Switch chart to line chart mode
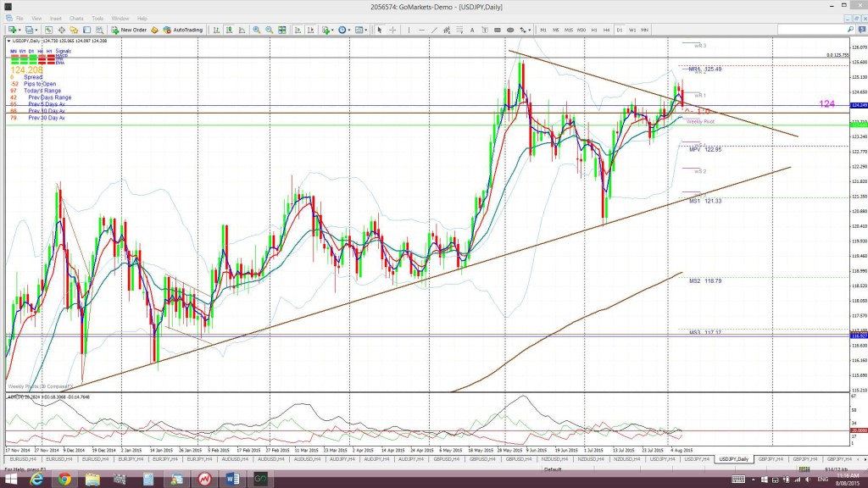Viewport: 868px width, 488px height. click(x=242, y=30)
